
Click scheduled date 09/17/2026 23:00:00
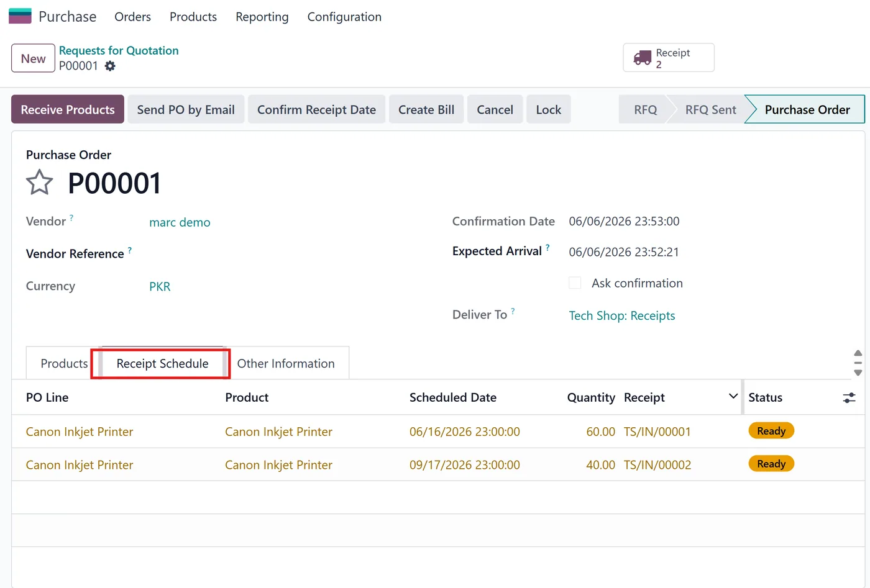pos(464,465)
